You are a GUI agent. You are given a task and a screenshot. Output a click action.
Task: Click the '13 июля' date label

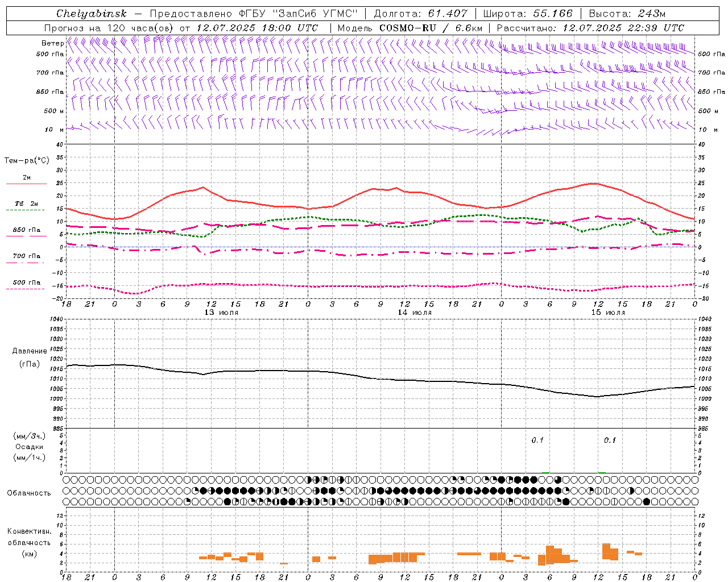point(221,313)
